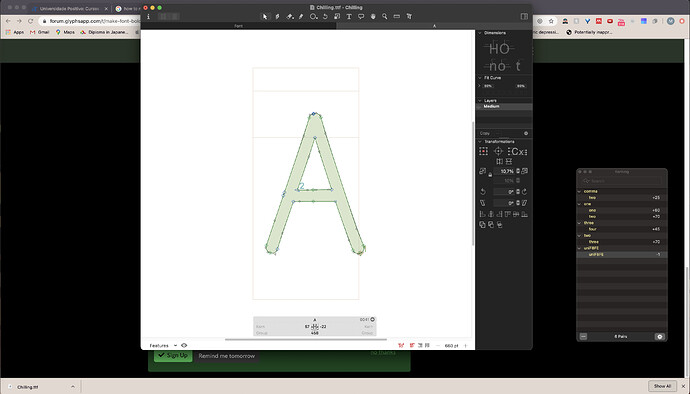Select the Measurement ruler tool
Screen dimensions: 690x394
pyautogui.click(x=396, y=16)
